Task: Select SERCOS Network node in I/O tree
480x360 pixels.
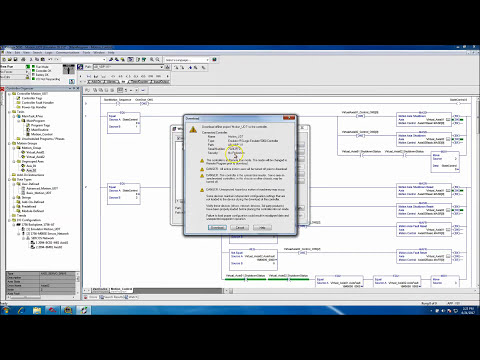Action: tap(42, 238)
